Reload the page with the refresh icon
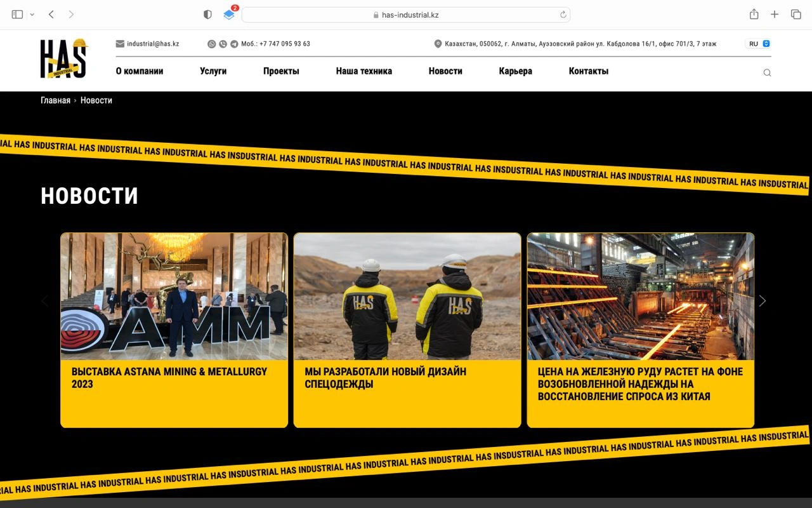 coord(563,15)
